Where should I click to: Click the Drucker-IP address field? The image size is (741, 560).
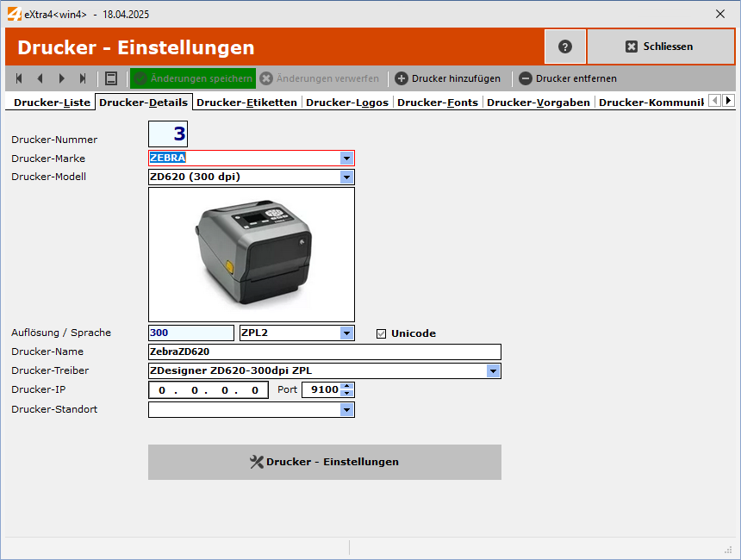(207, 389)
